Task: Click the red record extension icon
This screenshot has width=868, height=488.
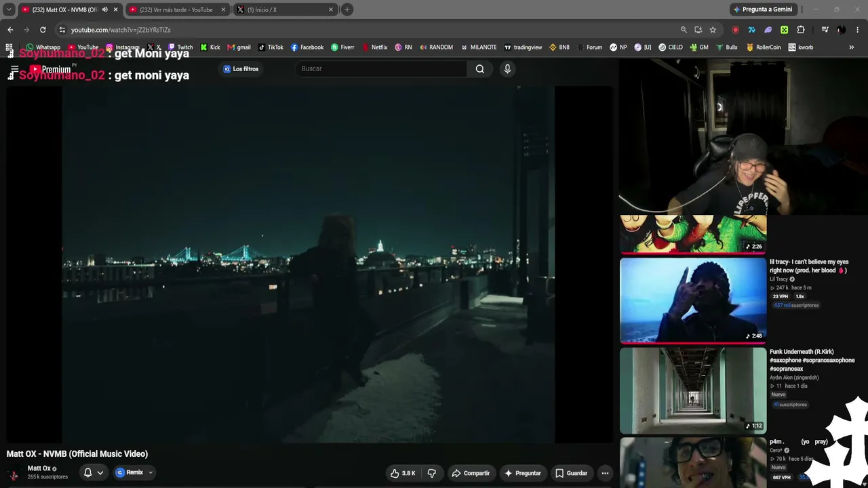Action: [x=735, y=30]
